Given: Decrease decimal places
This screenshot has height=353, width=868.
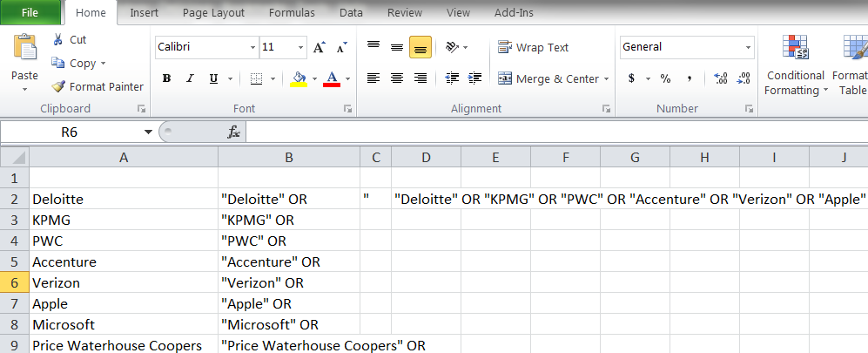Looking at the screenshot, I should [743, 78].
